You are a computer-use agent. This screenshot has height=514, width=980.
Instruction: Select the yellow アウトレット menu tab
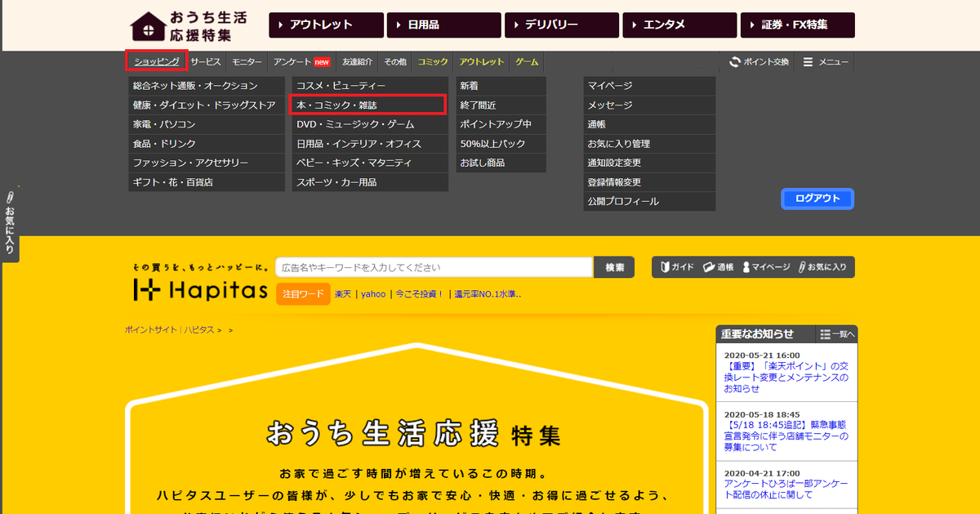(482, 62)
